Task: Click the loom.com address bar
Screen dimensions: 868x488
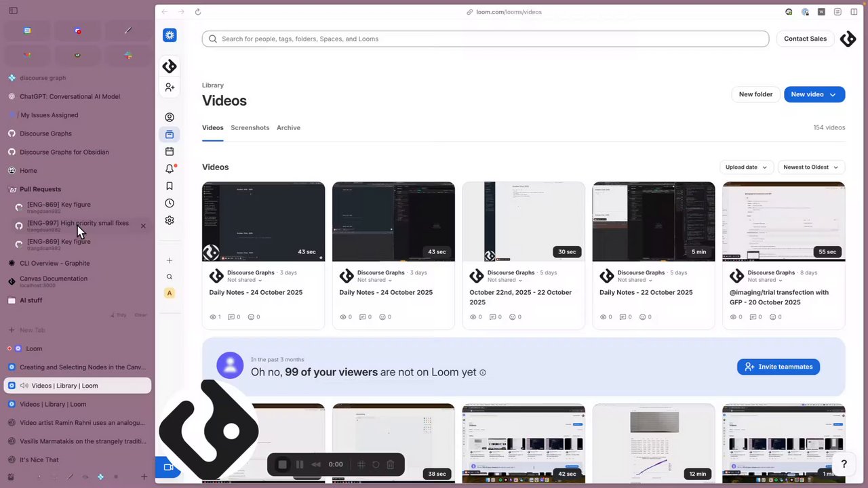Action: tap(504, 12)
